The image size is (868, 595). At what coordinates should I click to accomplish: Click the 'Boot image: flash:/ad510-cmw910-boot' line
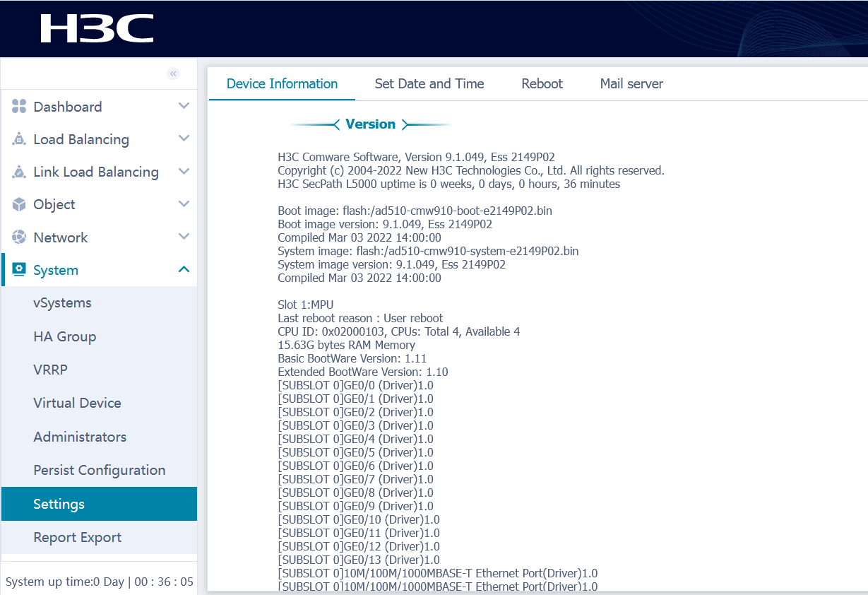415,211
